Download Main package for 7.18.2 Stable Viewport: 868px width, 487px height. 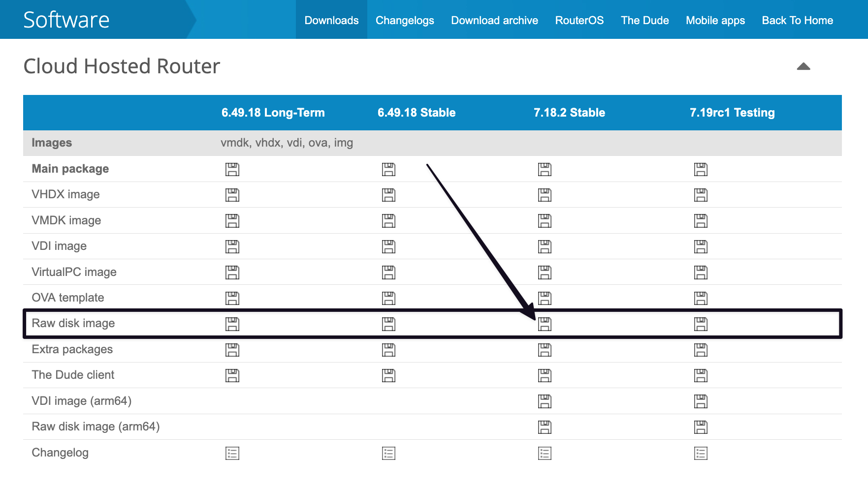pyautogui.click(x=545, y=170)
